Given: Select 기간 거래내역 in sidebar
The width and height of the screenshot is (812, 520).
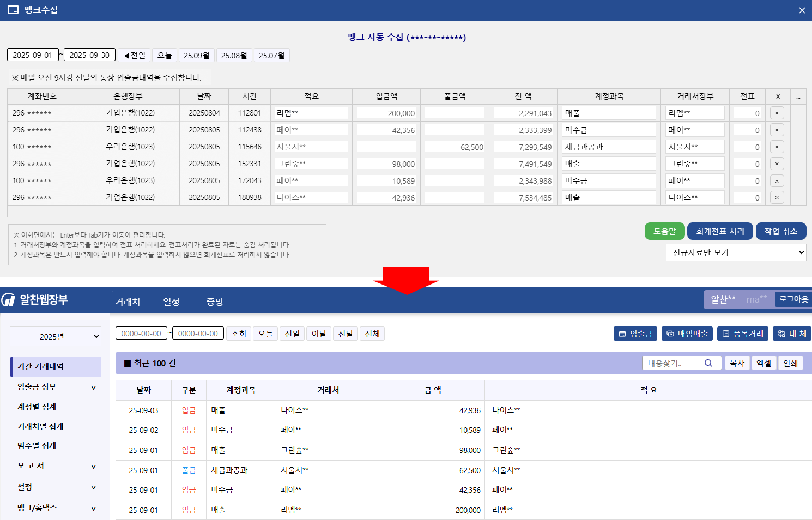Looking at the screenshot, I should pyautogui.click(x=56, y=367).
